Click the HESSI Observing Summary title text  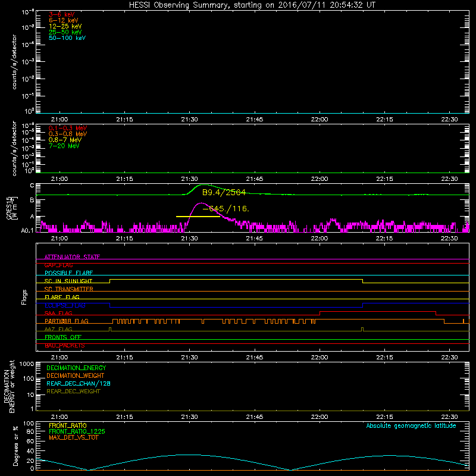click(252, 5)
